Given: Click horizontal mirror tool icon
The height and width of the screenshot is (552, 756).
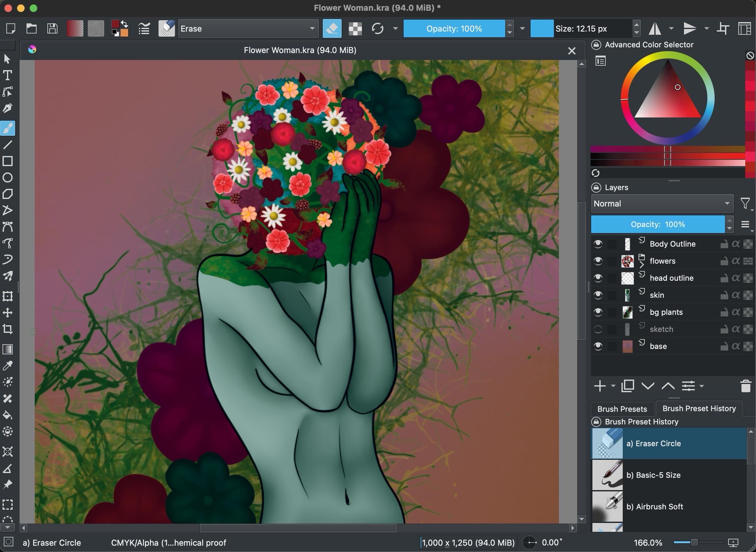Looking at the screenshot, I should pyautogui.click(x=655, y=29).
